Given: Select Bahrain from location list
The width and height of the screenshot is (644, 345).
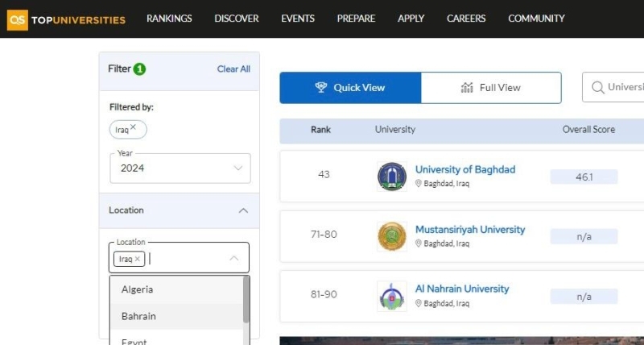Looking at the screenshot, I should [177, 316].
